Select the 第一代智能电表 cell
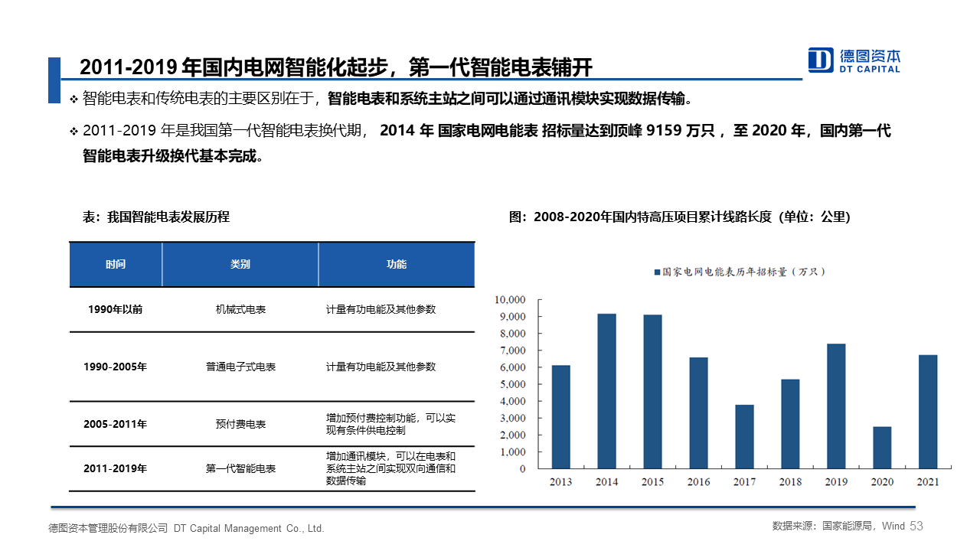 (240, 468)
